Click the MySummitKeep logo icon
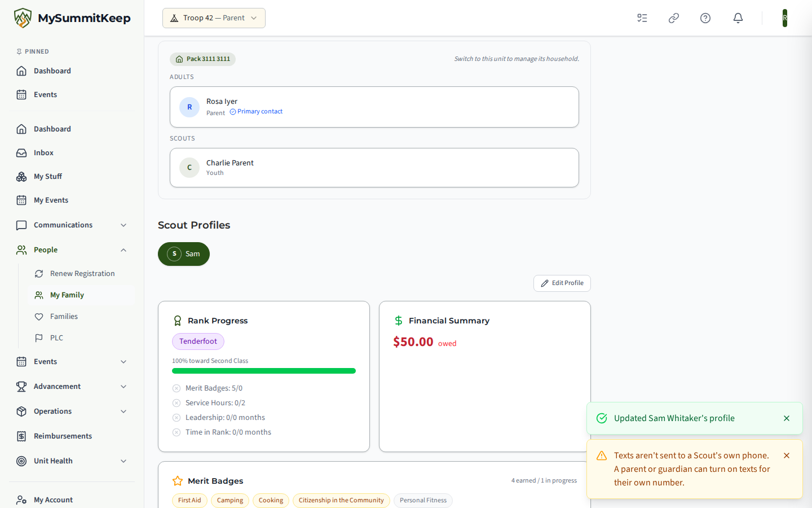812x508 pixels. 23,18
